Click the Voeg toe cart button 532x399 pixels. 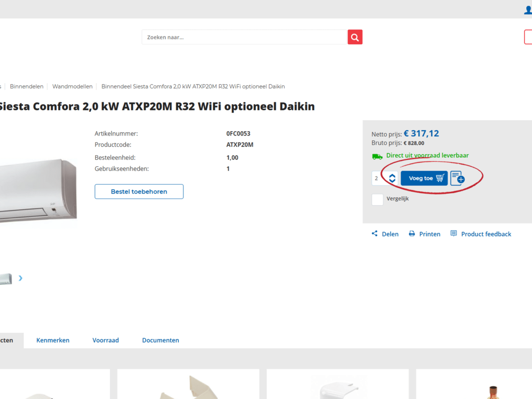pyautogui.click(x=424, y=178)
